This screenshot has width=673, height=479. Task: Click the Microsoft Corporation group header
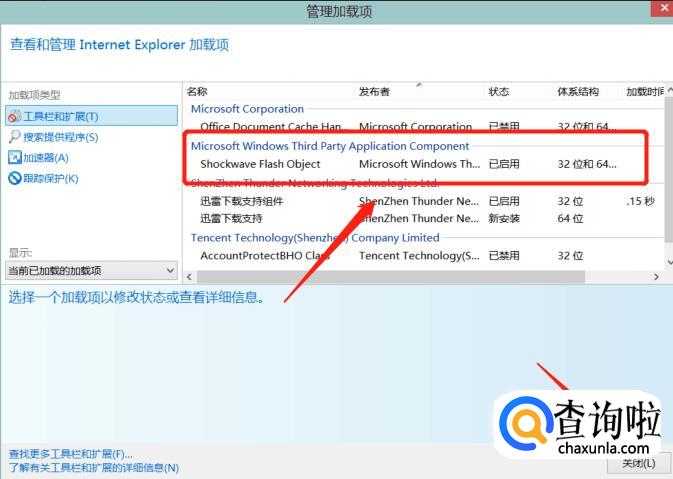click(247, 109)
